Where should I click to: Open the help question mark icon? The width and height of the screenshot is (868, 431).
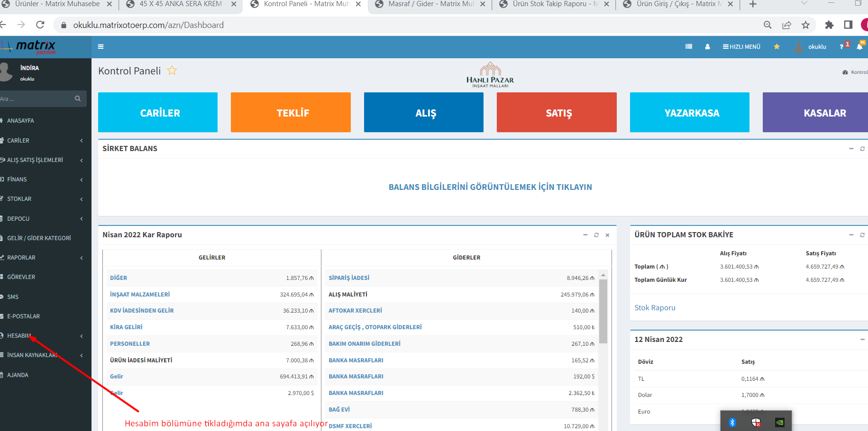841,46
